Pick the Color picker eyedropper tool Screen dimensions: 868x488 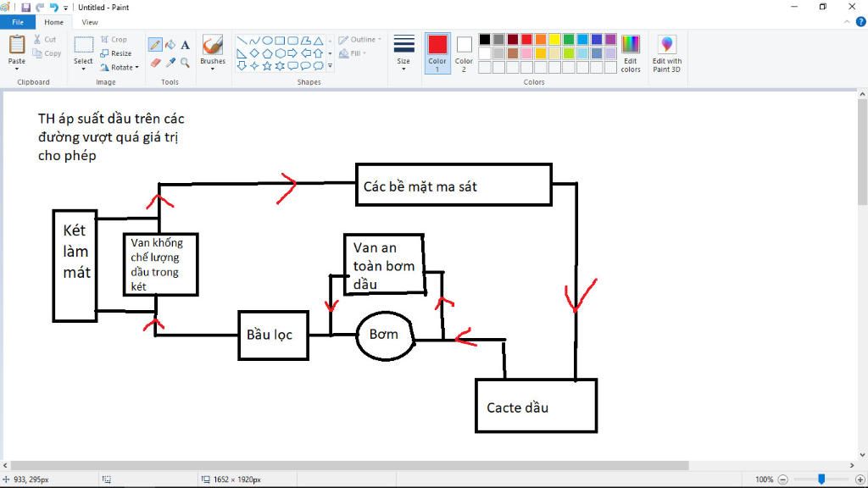tap(170, 63)
